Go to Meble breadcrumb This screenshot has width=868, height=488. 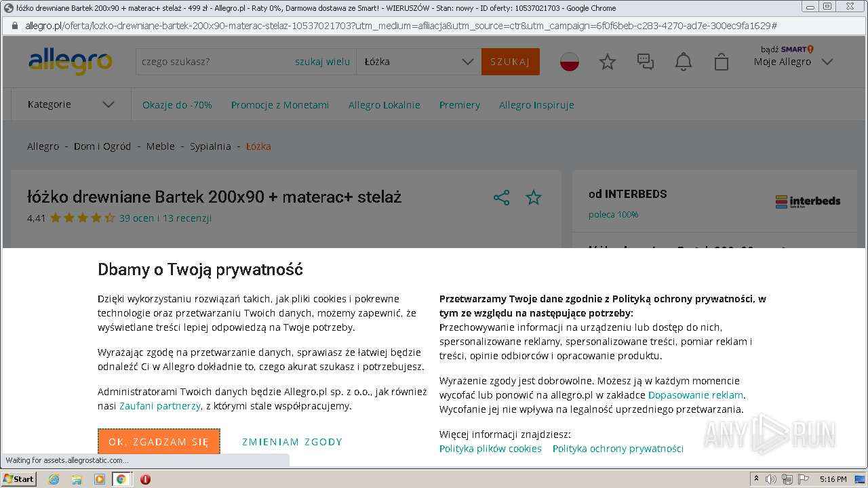tap(161, 146)
